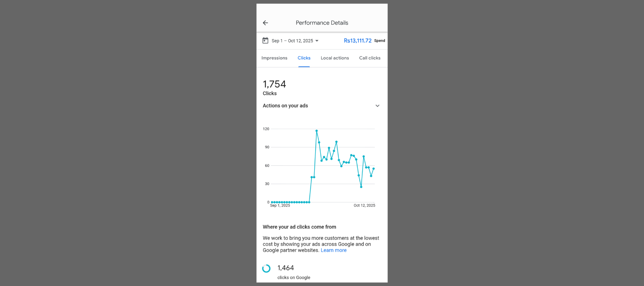Click the donut chart icon beside 1,464
Image resolution: width=644 pixels, height=286 pixels.
click(266, 268)
